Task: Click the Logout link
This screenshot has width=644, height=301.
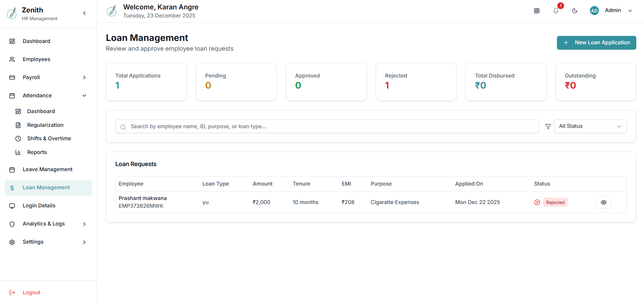Action: (31, 293)
